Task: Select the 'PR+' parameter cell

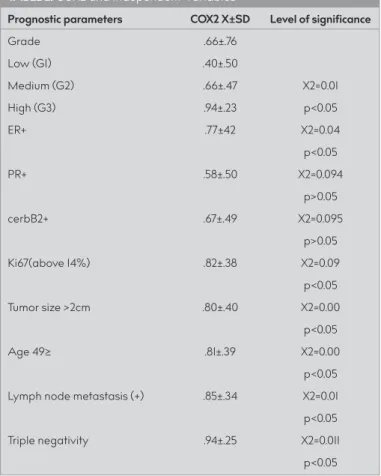Action: [17, 174]
